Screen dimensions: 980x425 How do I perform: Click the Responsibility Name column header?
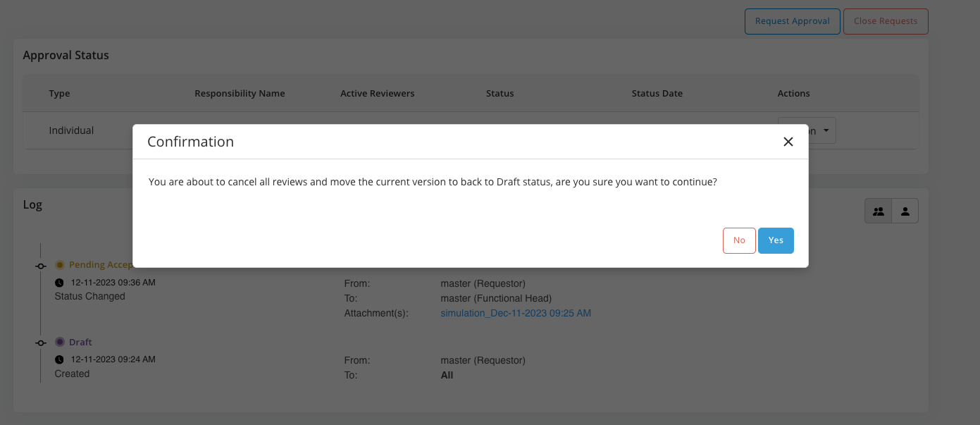[240, 93]
